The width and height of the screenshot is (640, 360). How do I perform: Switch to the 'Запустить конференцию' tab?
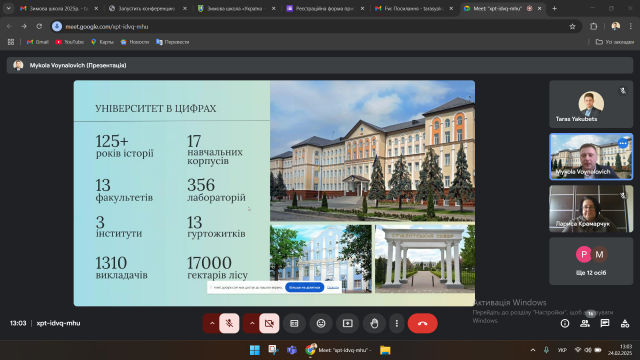tap(148, 8)
